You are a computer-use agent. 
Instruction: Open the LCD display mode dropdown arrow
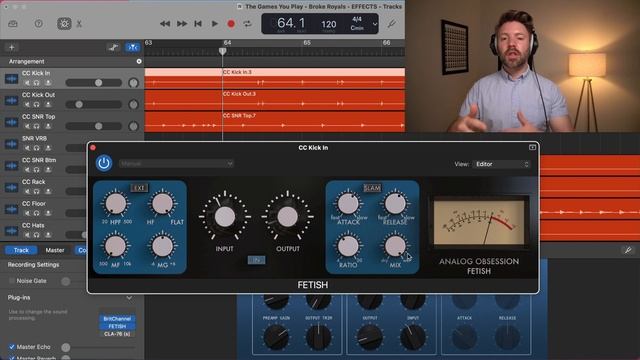coord(375,24)
